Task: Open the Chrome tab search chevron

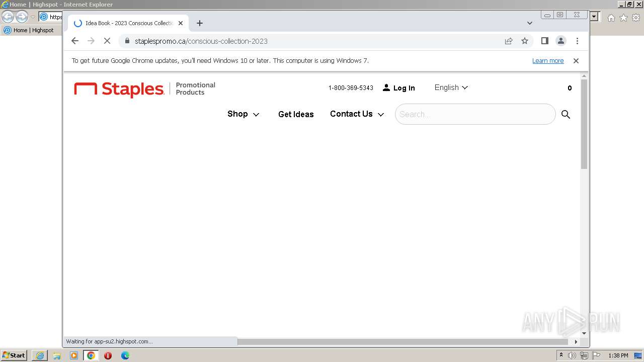Action: [x=529, y=23]
